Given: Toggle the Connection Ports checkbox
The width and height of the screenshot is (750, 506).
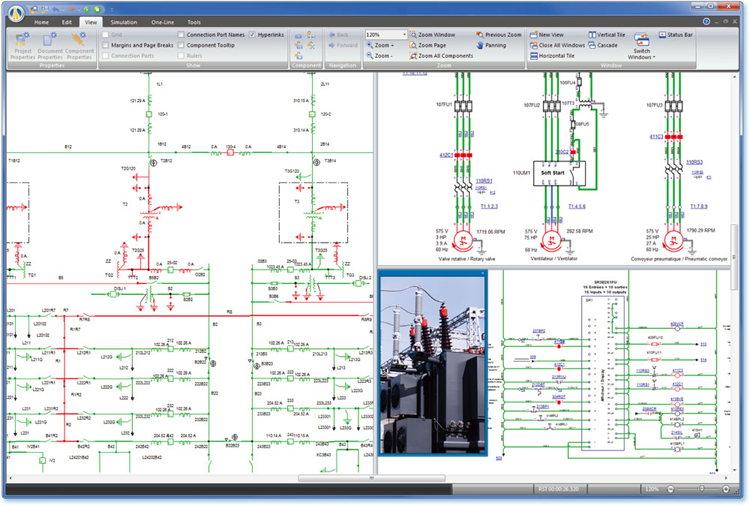Looking at the screenshot, I should pos(106,56).
